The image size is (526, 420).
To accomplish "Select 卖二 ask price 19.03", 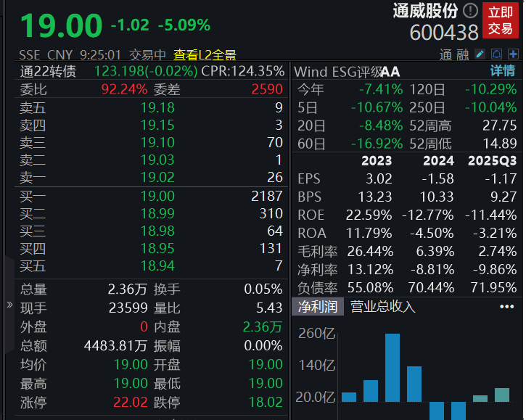I will 157,160.
